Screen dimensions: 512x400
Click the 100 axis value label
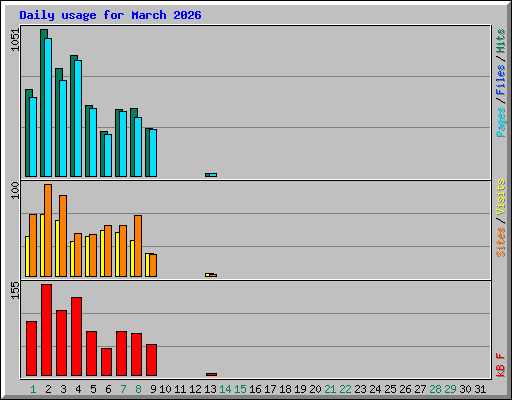point(15,190)
